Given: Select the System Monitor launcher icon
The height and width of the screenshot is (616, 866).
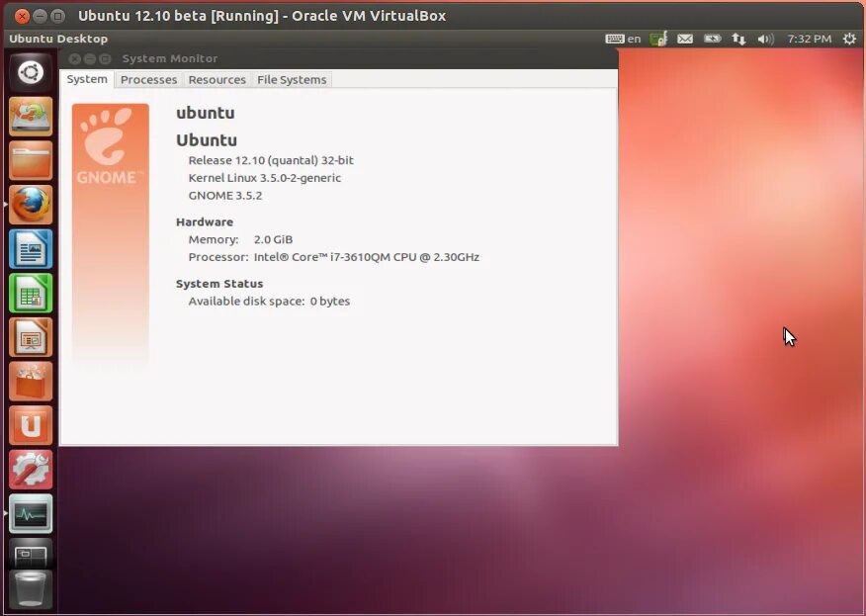Looking at the screenshot, I should click(x=31, y=514).
